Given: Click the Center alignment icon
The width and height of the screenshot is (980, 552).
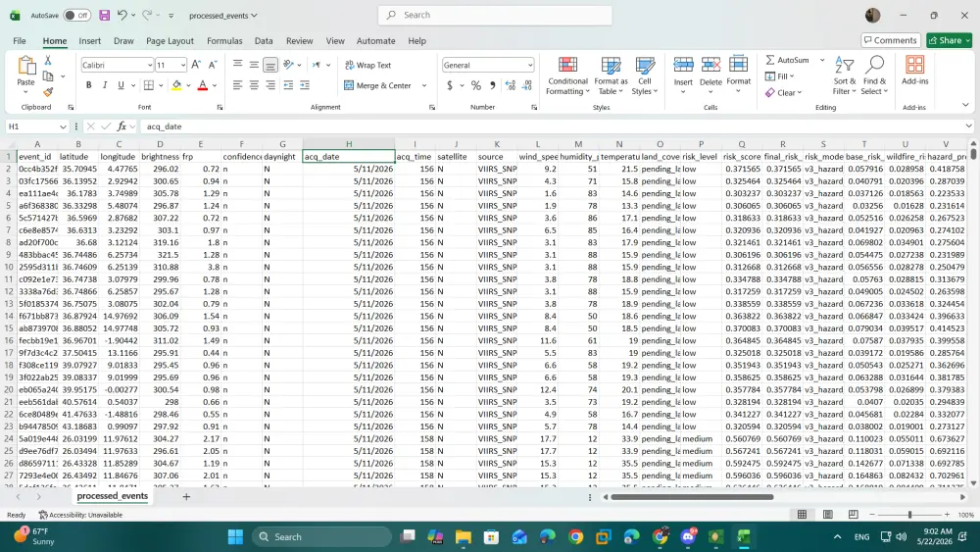Looking at the screenshot, I should click(254, 85).
